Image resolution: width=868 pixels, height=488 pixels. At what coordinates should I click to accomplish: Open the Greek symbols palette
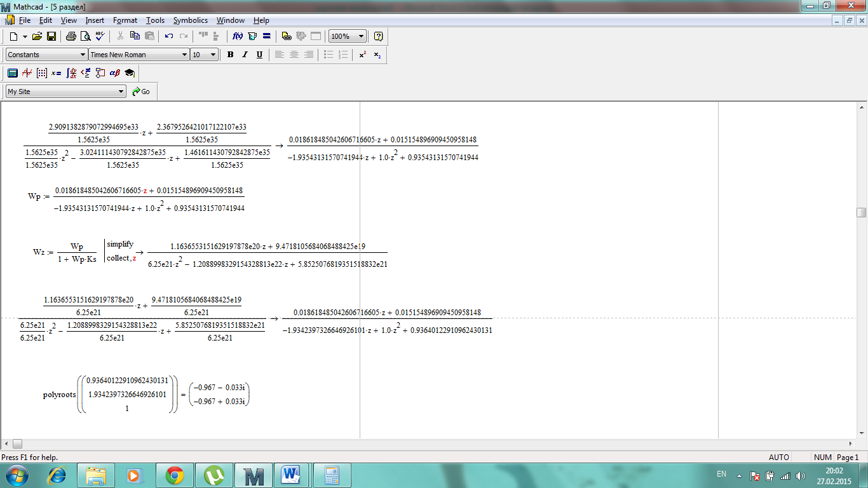pyautogui.click(x=115, y=73)
